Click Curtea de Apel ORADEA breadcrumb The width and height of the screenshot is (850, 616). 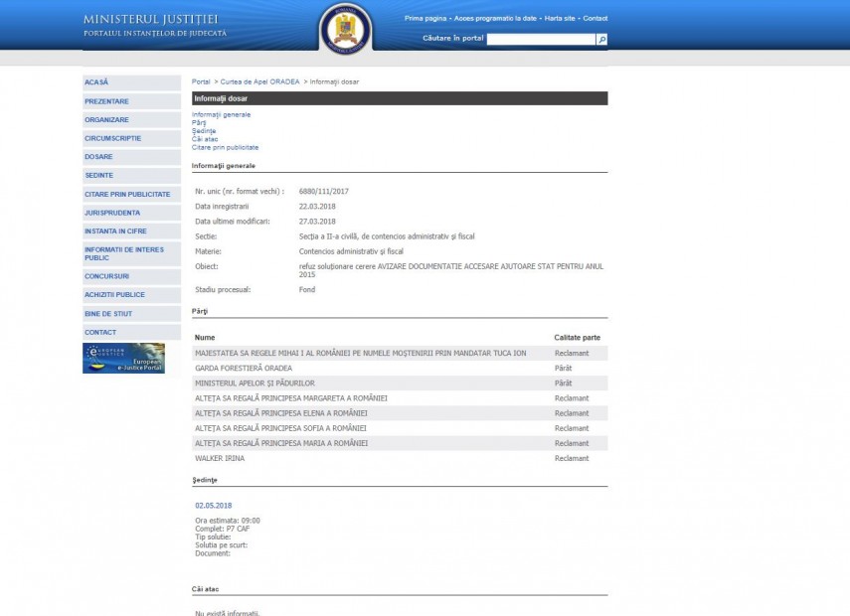click(259, 81)
